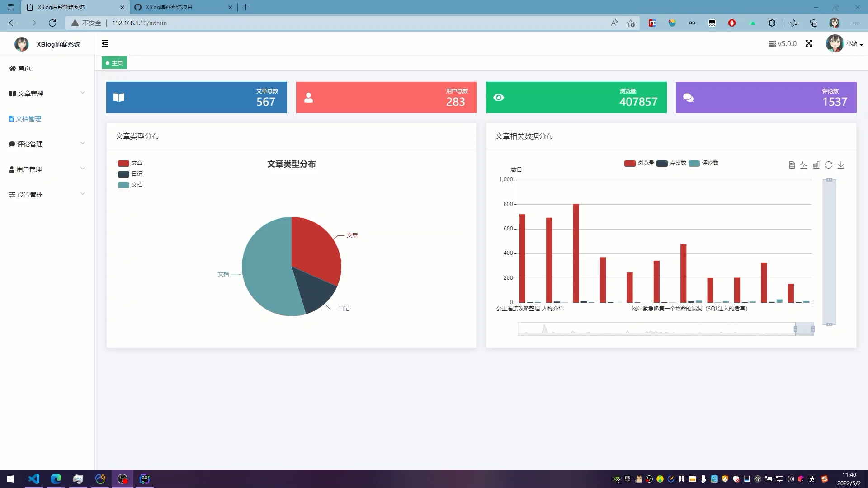Switch chart to line type icon
The width and height of the screenshot is (868, 488).
click(x=803, y=165)
